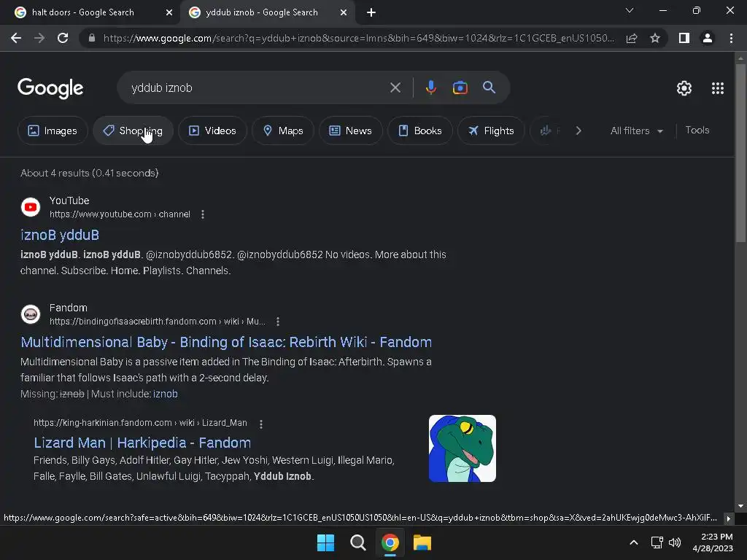Screen dimensions: 747x560
Task: Open Chrome profile menu
Action: pyautogui.click(x=708, y=38)
